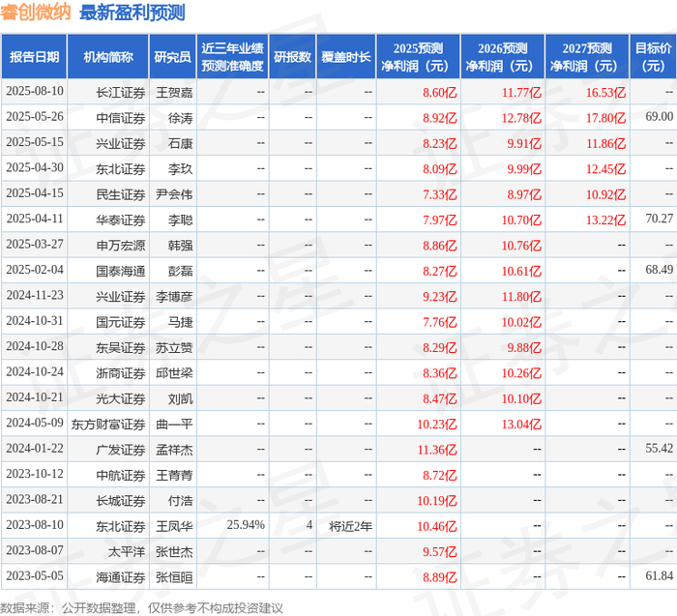Image resolution: width=677 pixels, height=616 pixels.
Task: Select the date 2024-11-23
Action: [x=35, y=295]
